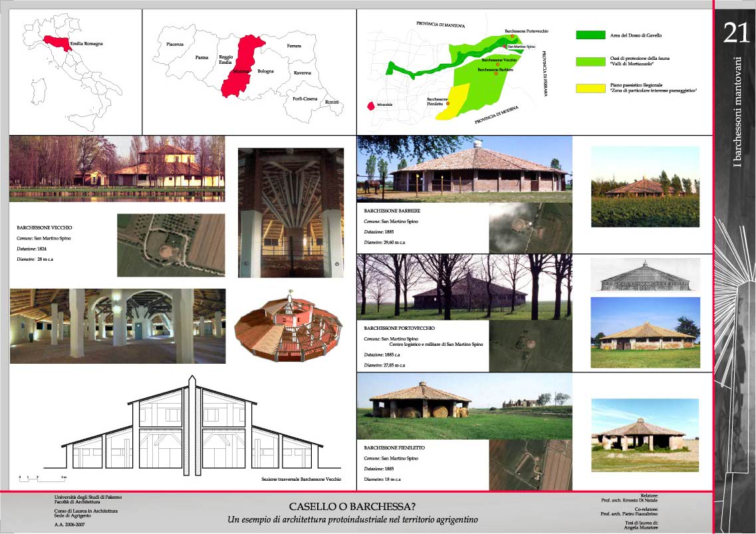Click the 'Sezione trasversale Barchessone Vecchio' caption

click(301, 479)
